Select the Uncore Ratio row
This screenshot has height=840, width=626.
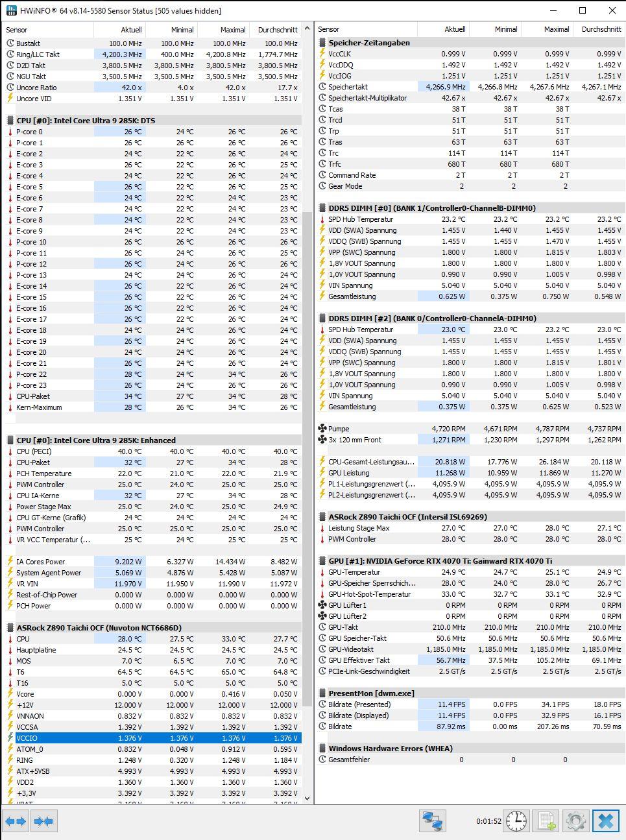click(x=152, y=88)
